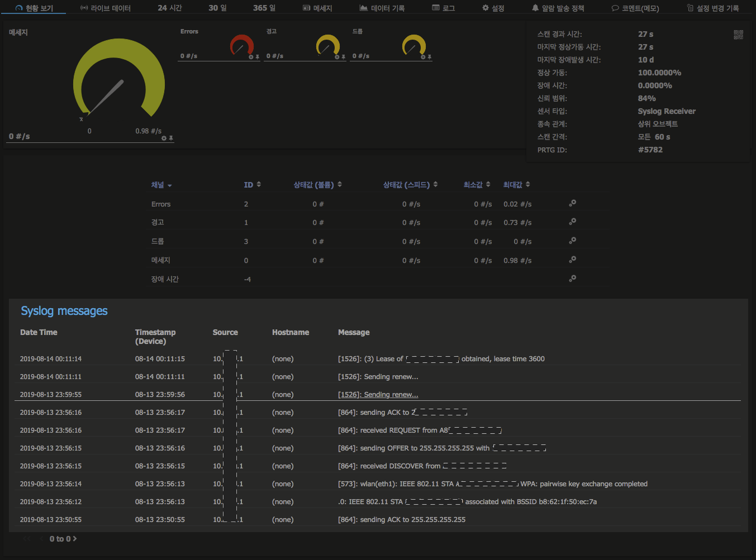The height and width of the screenshot is (560, 756).
Task: Open the 데이터 기록 tab
Action: (x=382, y=8)
